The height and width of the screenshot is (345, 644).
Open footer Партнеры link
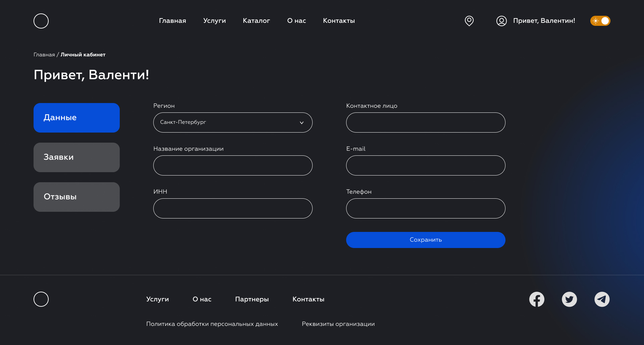252,299
